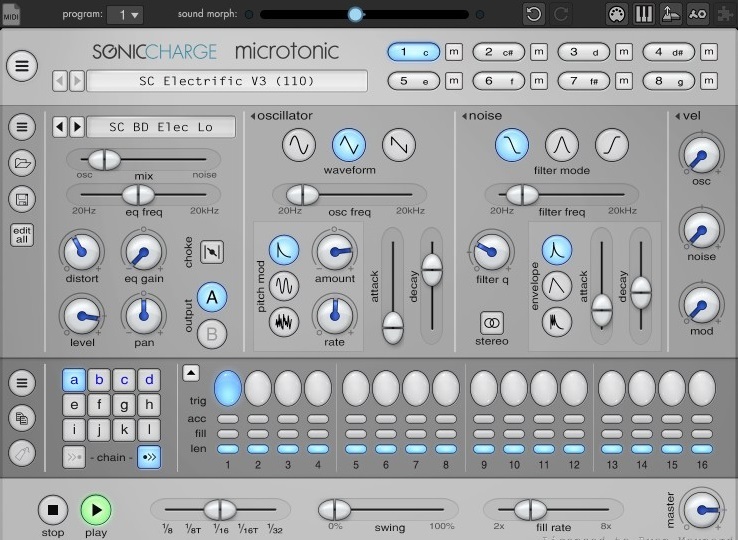Mute drum channel 4 with m button
Screen dimensions: 738x540
tap(709, 52)
